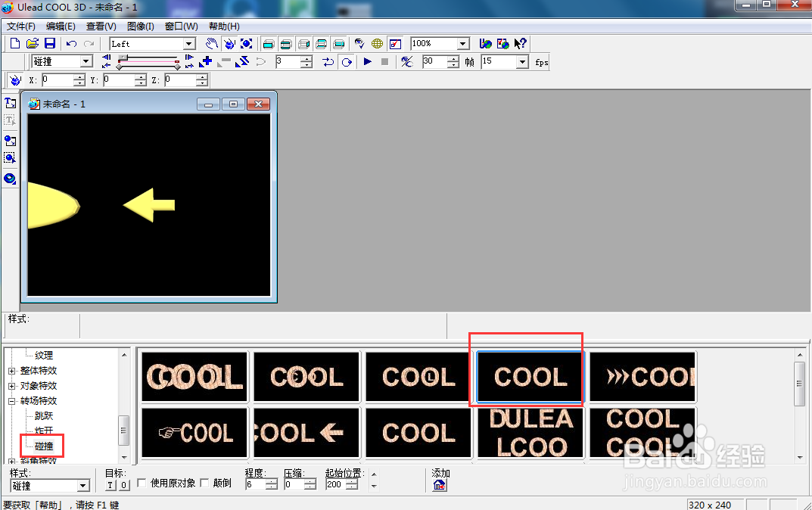Screen dimensions: 812x510
Task: Toggle ping-pong mode on the animation toolbar
Action: click(328, 62)
